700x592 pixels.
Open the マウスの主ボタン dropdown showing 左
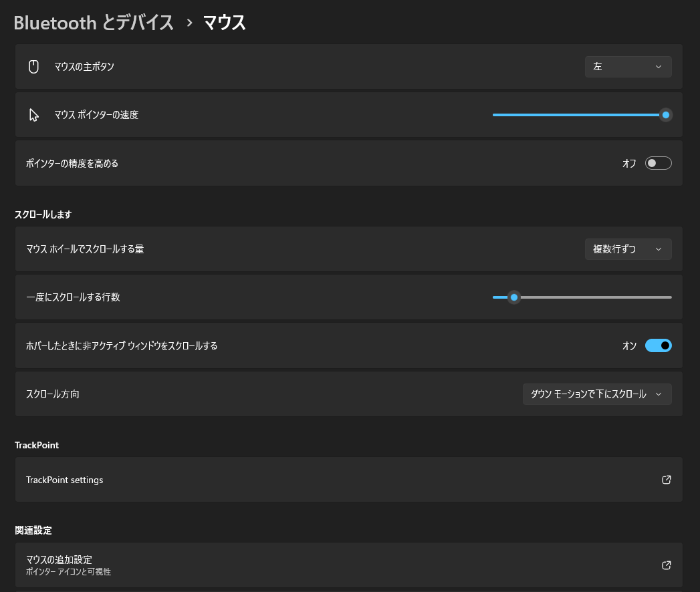pos(628,67)
